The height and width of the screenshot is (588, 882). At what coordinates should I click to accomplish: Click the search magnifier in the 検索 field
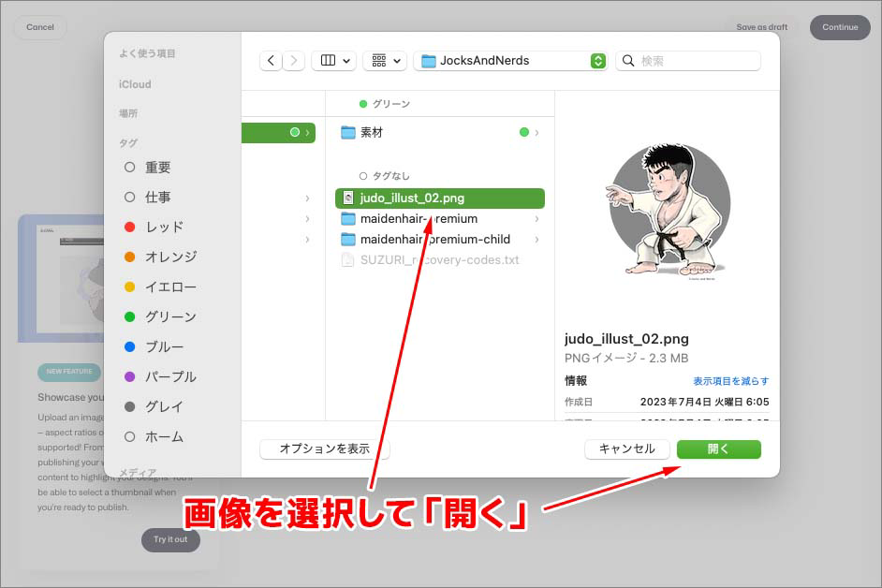(627, 60)
